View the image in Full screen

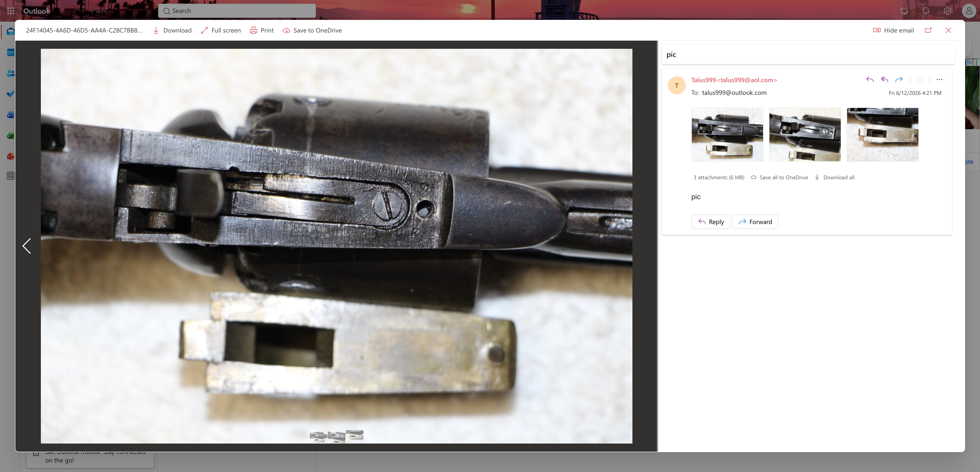221,30
